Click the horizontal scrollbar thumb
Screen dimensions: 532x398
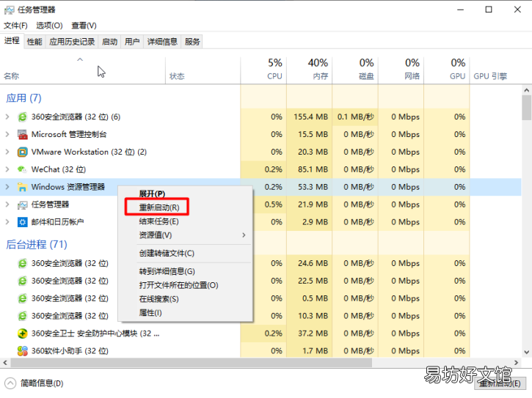(192, 363)
